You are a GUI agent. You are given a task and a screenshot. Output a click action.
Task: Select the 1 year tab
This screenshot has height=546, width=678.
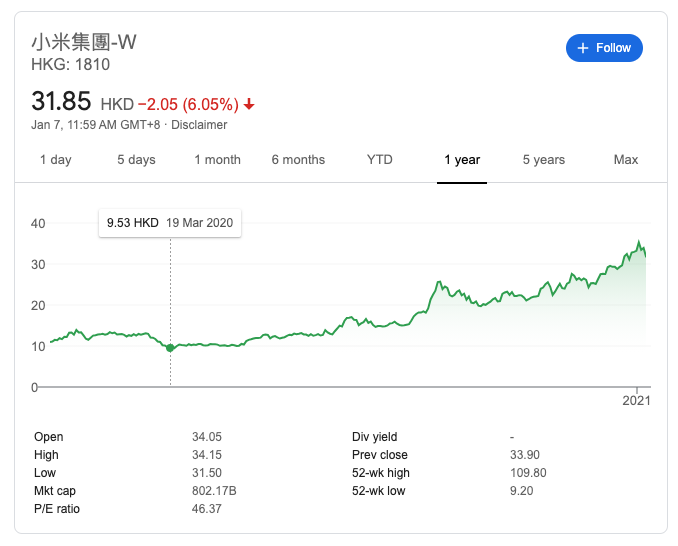coord(462,160)
